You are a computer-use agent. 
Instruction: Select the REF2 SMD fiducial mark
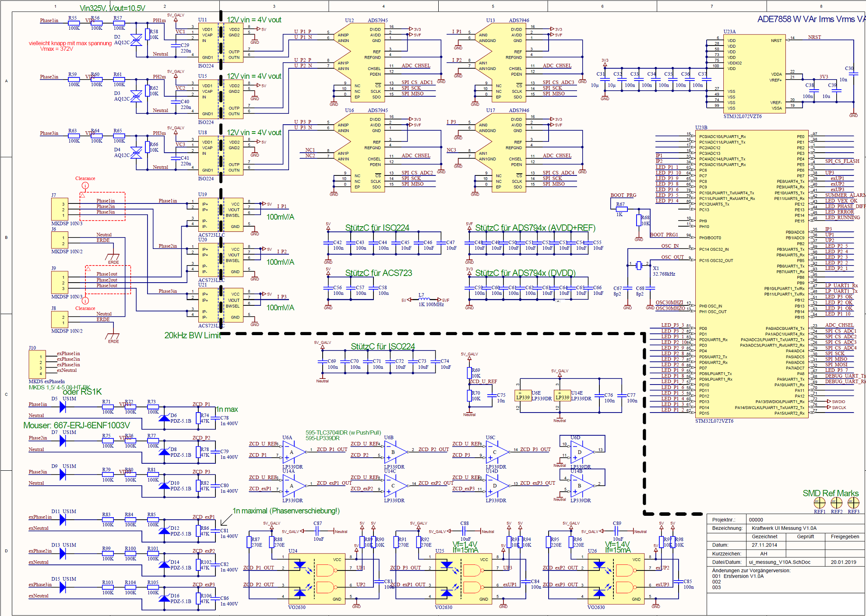837,503
